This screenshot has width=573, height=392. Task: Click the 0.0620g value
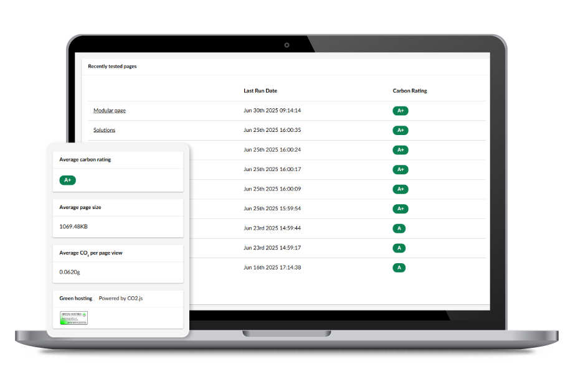tap(69, 273)
